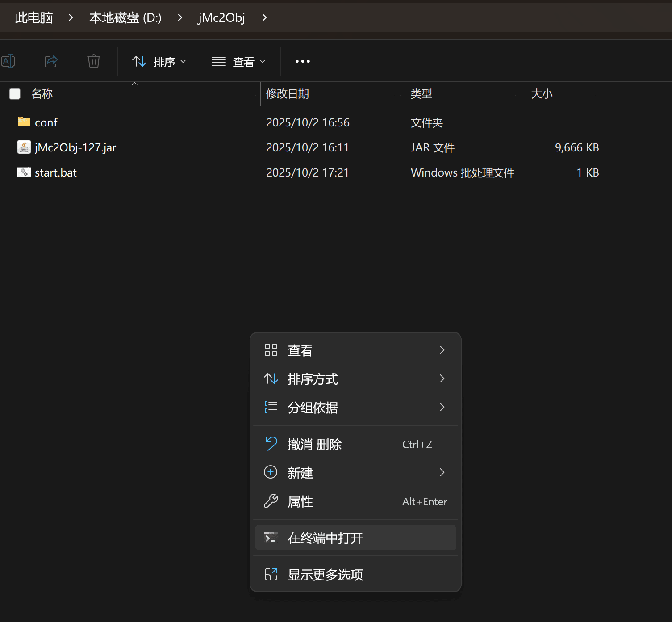Viewport: 672px width, 622px height.
Task: Open the three-dot more options menu
Action: [302, 61]
